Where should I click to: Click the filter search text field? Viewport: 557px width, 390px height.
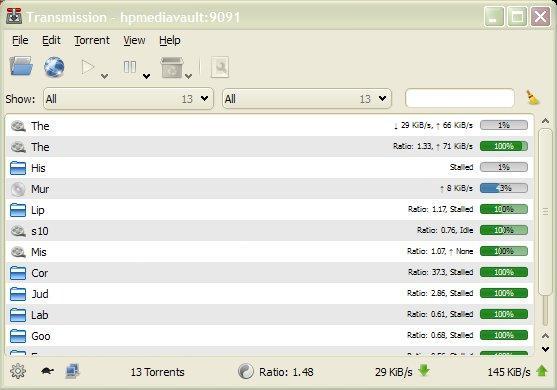(460, 98)
